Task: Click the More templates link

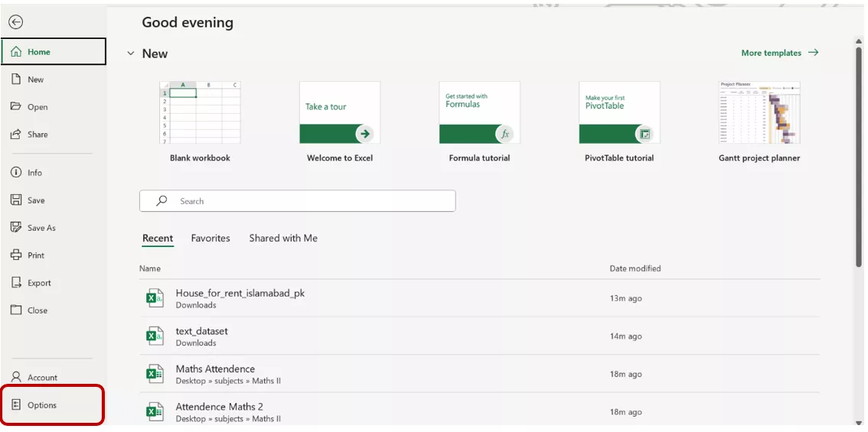Action: [779, 53]
